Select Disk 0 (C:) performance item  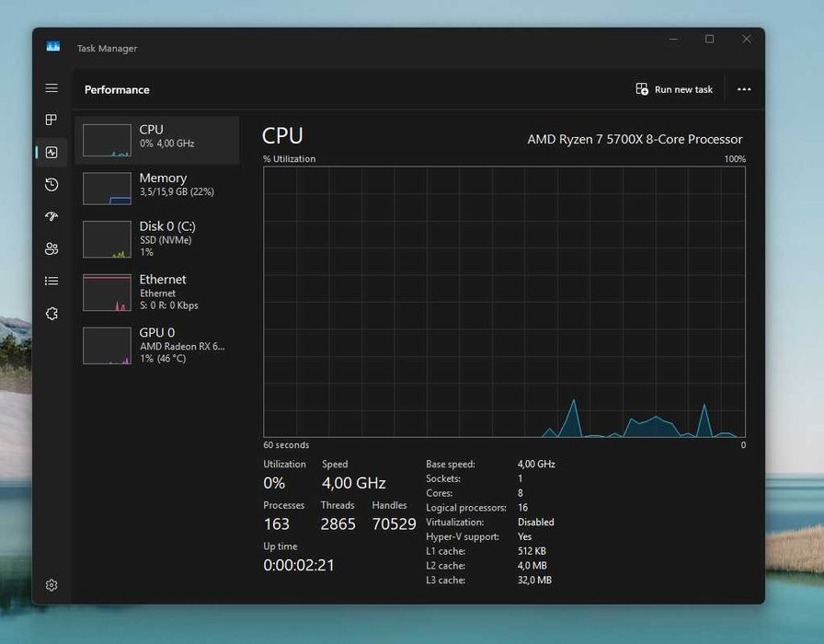156,237
